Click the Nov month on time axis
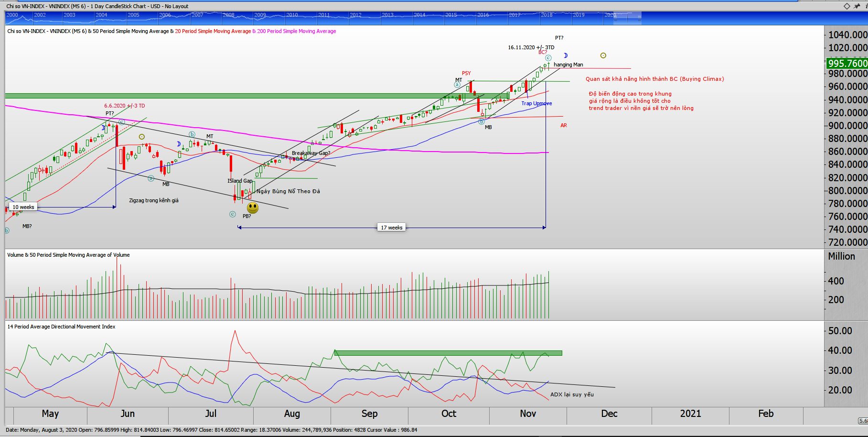 pyautogui.click(x=528, y=414)
